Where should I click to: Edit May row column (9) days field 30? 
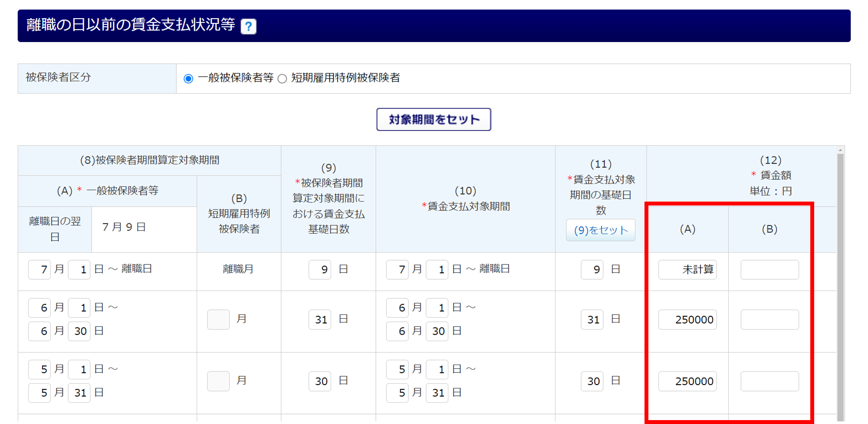[320, 381]
